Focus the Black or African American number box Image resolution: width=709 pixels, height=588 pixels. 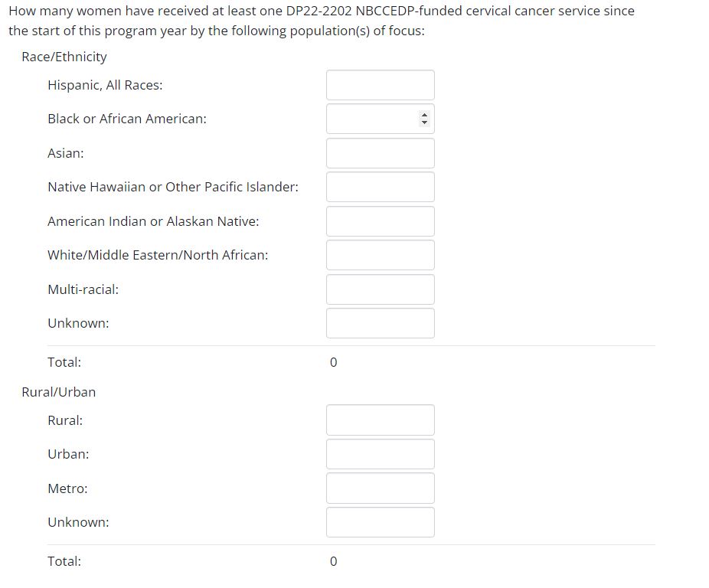click(372, 119)
